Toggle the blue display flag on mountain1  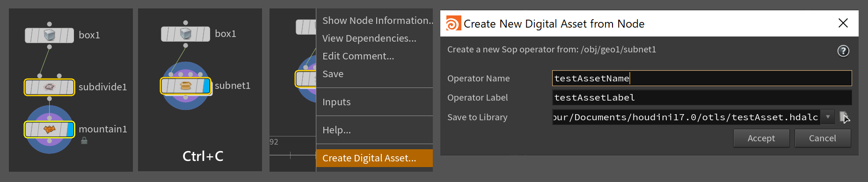coord(70,130)
